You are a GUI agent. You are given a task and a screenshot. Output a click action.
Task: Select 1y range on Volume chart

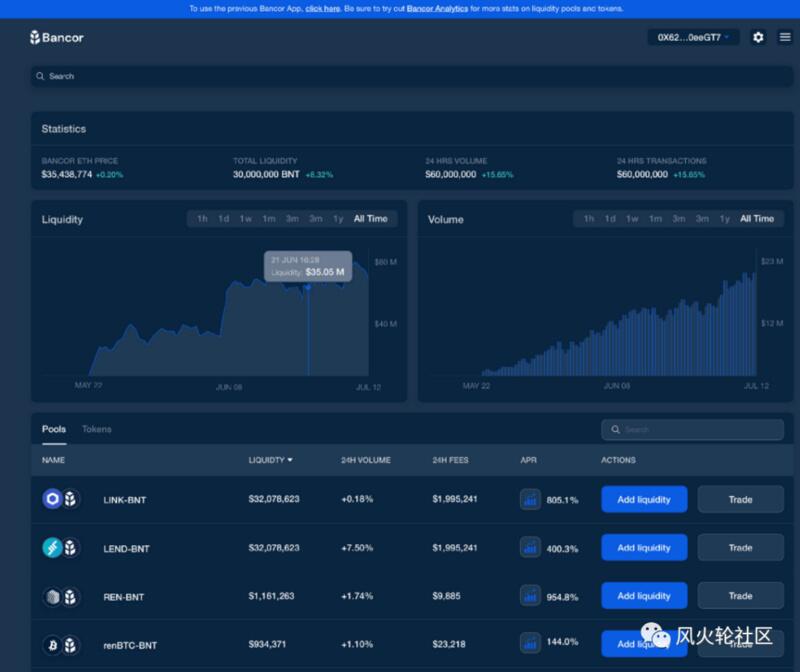724,218
